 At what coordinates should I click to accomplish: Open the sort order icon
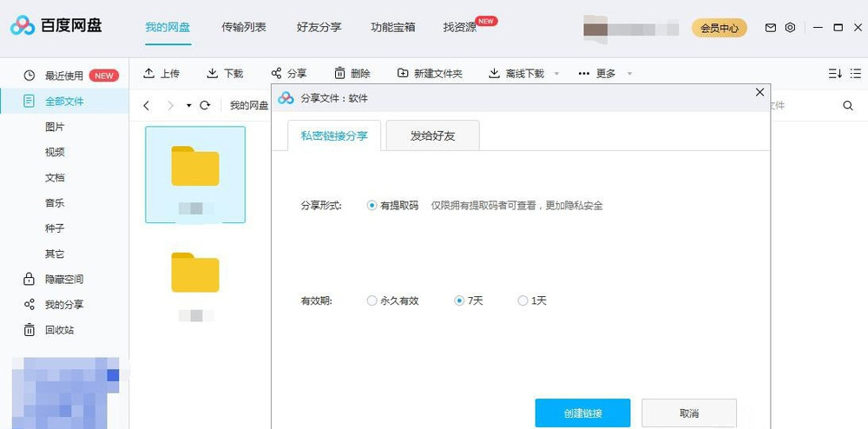(x=835, y=73)
